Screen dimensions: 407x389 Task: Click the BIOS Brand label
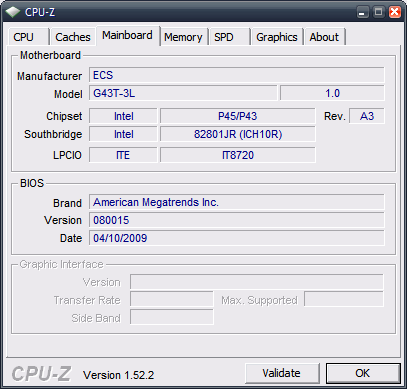(67, 203)
